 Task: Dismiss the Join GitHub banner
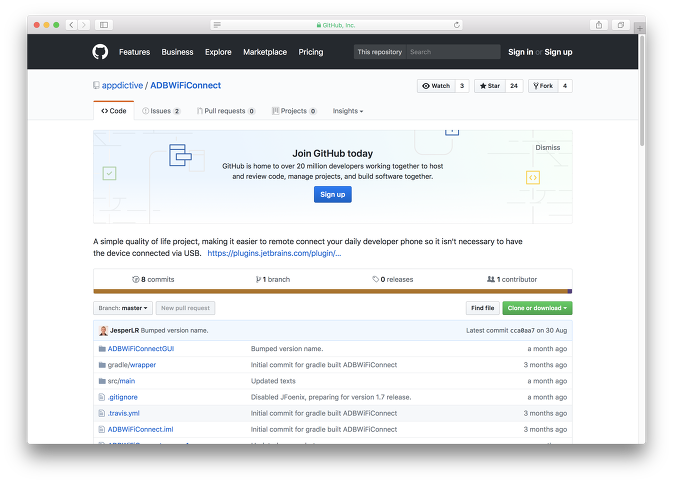pos(548,147)
